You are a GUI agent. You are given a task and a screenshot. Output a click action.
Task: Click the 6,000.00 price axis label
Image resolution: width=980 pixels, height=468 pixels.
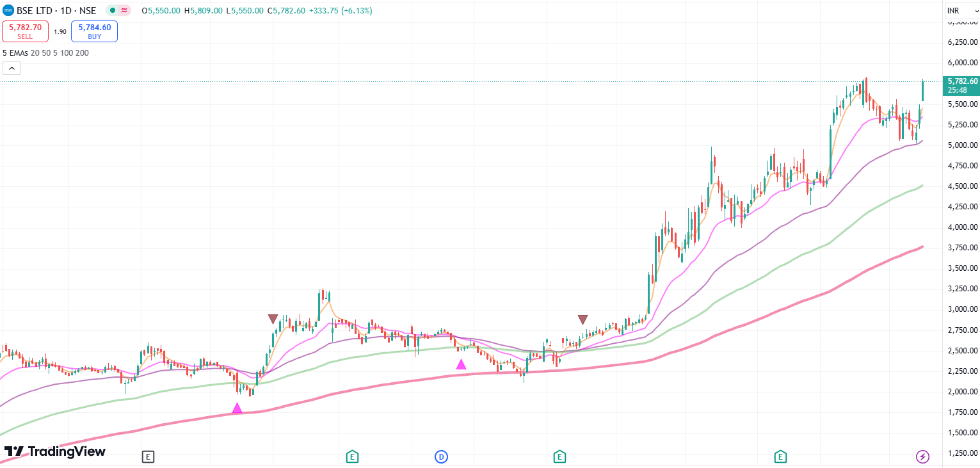point(963,63)
